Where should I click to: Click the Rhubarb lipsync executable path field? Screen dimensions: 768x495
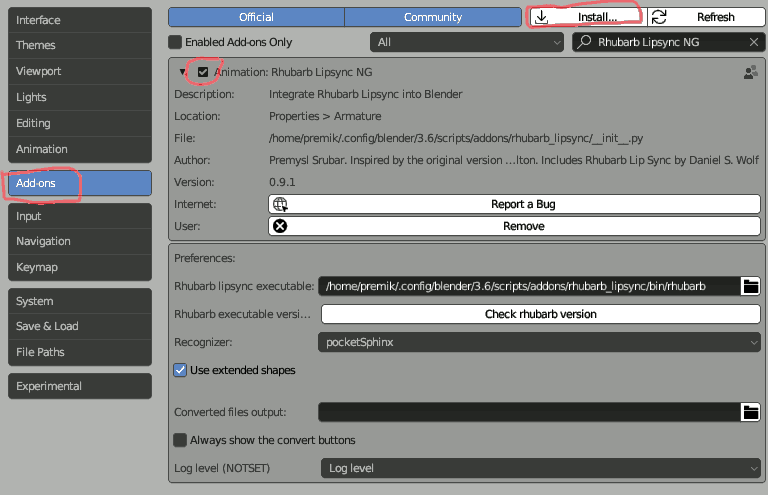click(x=529, y=286)
